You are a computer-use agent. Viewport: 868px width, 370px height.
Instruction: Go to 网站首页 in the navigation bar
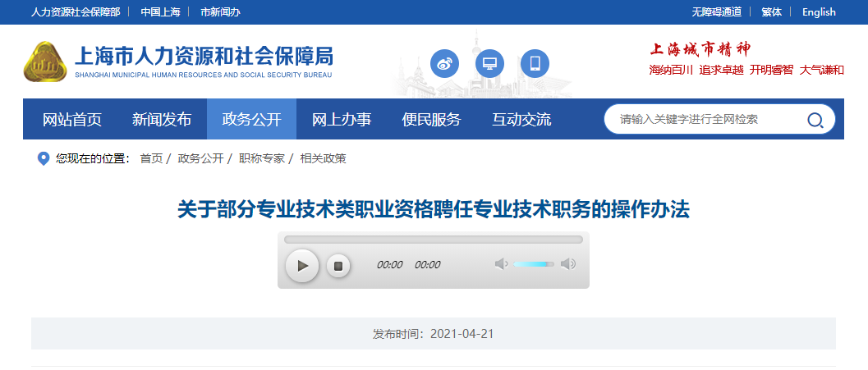pyautogui.click(x=72, y=119)
